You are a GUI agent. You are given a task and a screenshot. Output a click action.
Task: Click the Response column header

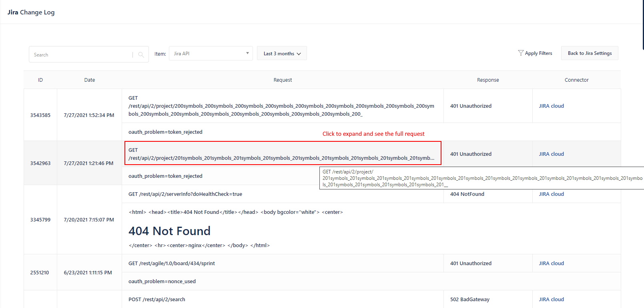[x=488, y=80]
